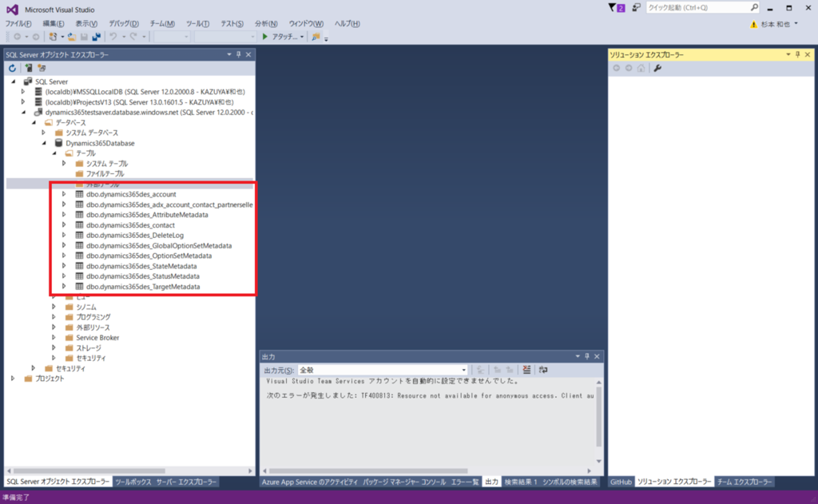Click the refresh icon in SQL Server Object Explorer
This screenshot has height=504, width=818.
[12, 69]
